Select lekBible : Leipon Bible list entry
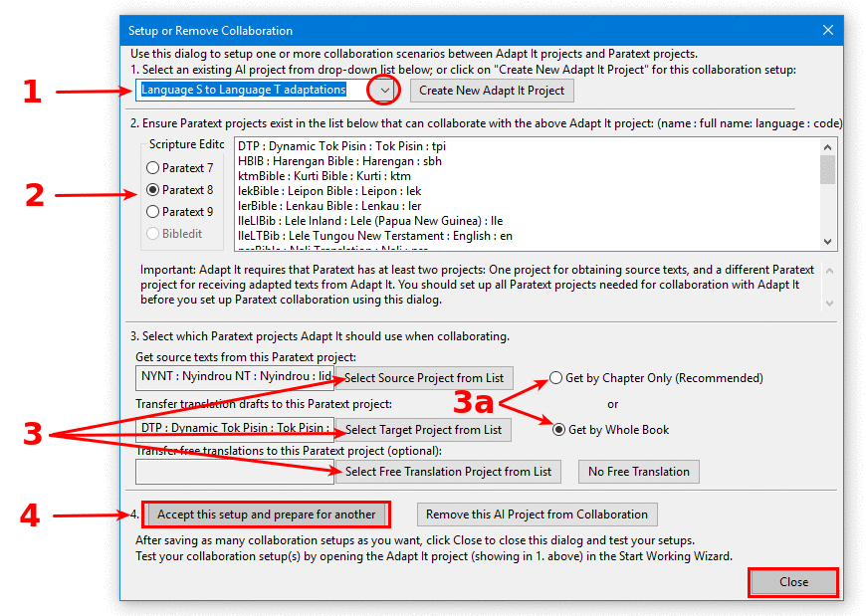Viewport: 866px width, 616px height. coord(329,191)
